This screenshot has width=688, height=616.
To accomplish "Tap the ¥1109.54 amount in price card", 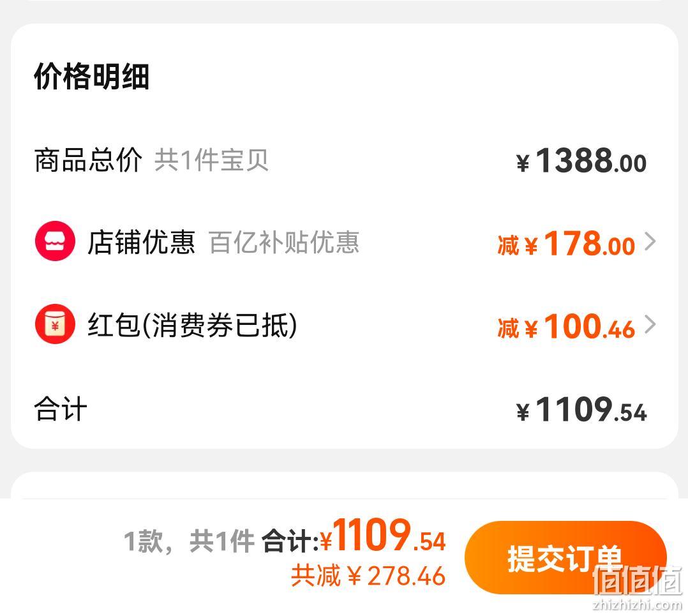I will point(581,410).
